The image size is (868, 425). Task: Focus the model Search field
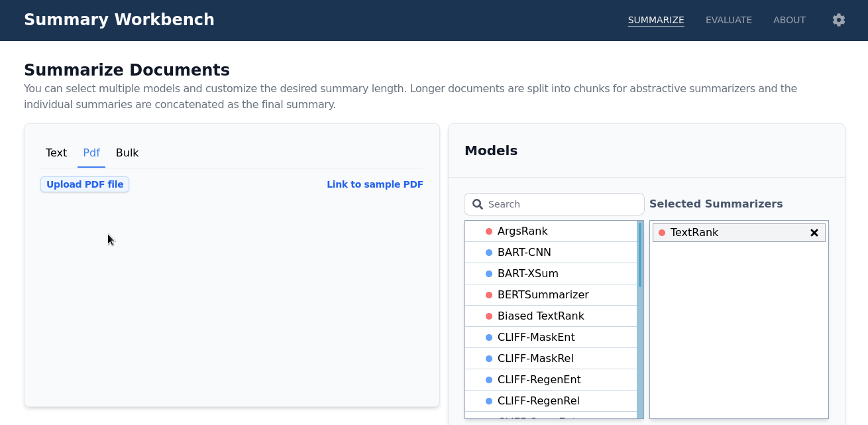(x=554, y=204)
